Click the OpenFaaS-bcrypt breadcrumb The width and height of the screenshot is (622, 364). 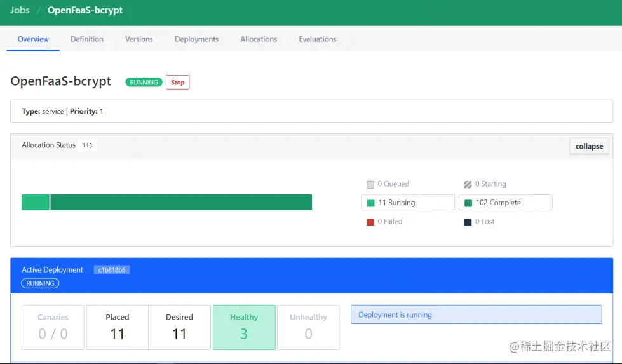pos(85,10)
